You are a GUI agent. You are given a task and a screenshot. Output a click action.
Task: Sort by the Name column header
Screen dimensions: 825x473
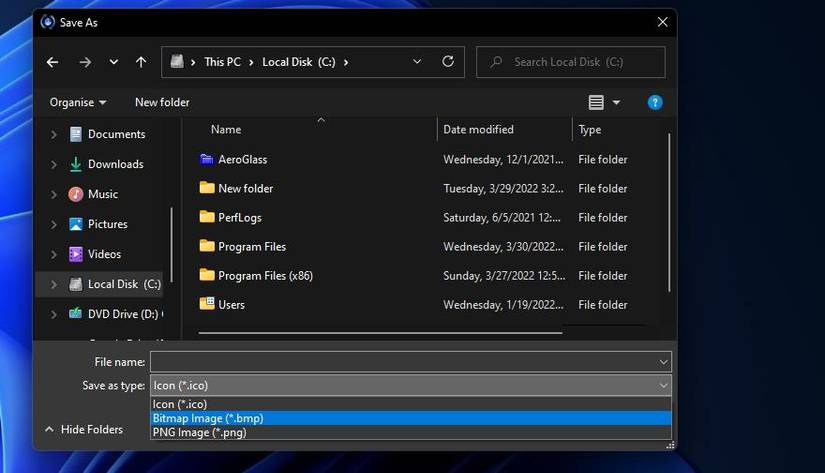[x=226, y=129]
